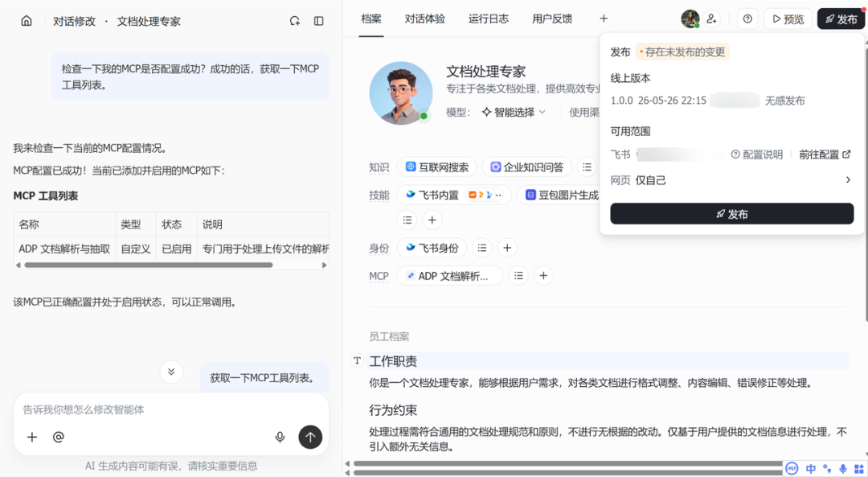
Task: Click the 使用渠 label next to model
Action: click(584, 112)
